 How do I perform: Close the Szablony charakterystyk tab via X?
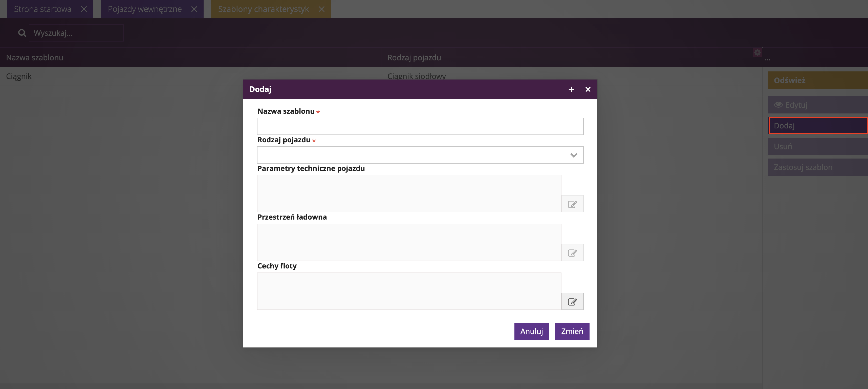click(x=321, y=9)
